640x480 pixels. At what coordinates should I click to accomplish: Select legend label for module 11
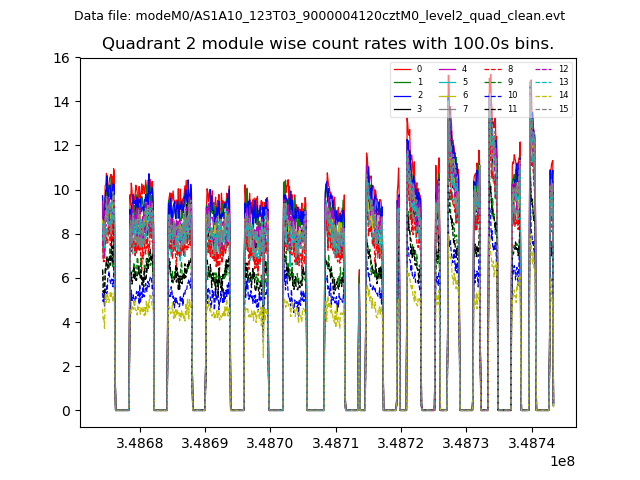513,109
